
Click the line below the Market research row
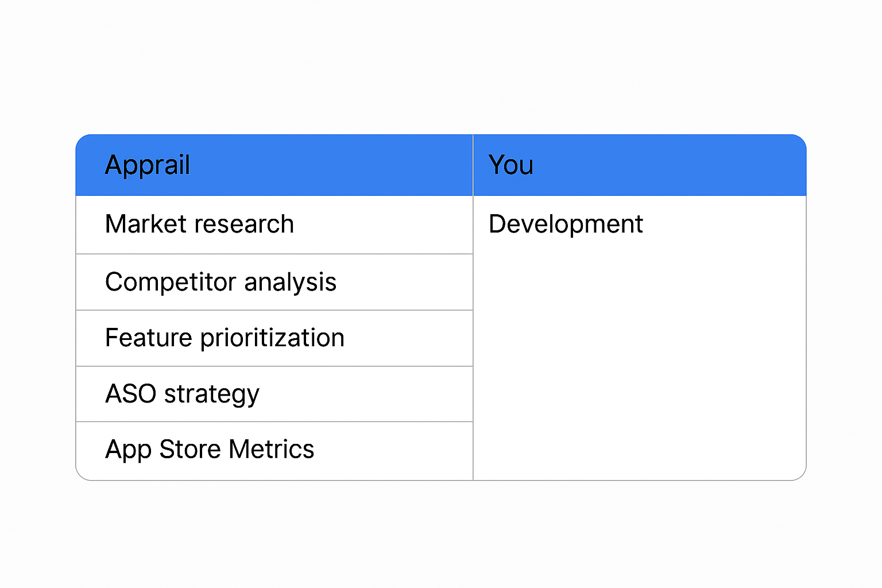click(x=274, y=254)
